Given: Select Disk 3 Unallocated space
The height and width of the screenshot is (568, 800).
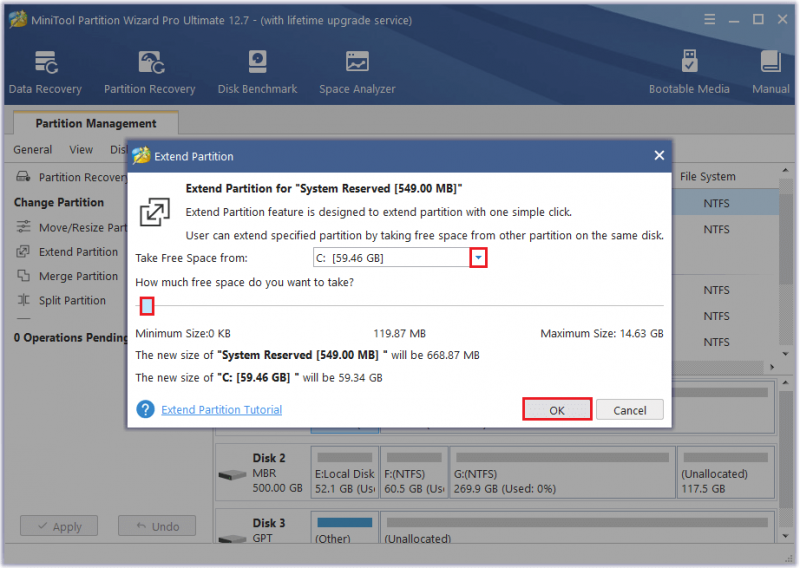Looking at the screenshot, I should point(577,528).
